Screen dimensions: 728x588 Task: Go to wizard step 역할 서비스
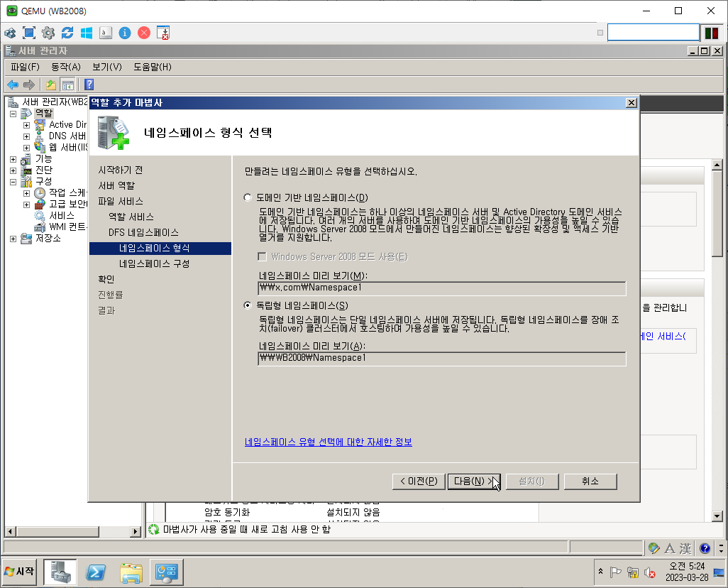[x=131, y=217]
